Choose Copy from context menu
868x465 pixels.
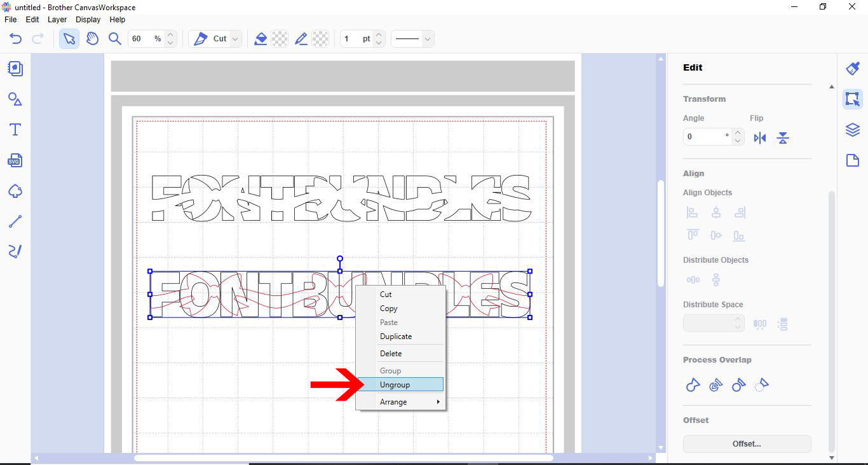click(x=402, y=309)
